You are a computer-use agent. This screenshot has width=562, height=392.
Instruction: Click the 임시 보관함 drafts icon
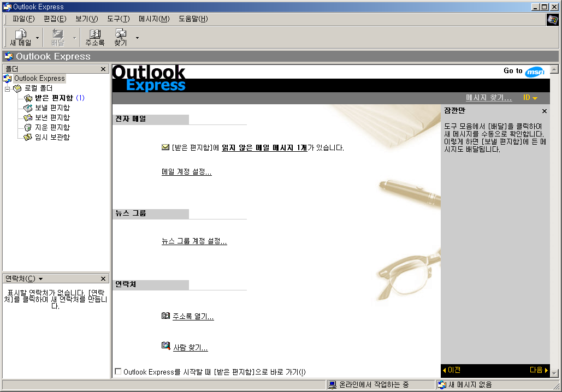(28, 137)
